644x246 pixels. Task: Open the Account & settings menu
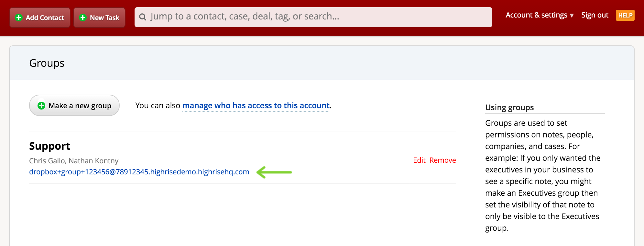[536, 15]
